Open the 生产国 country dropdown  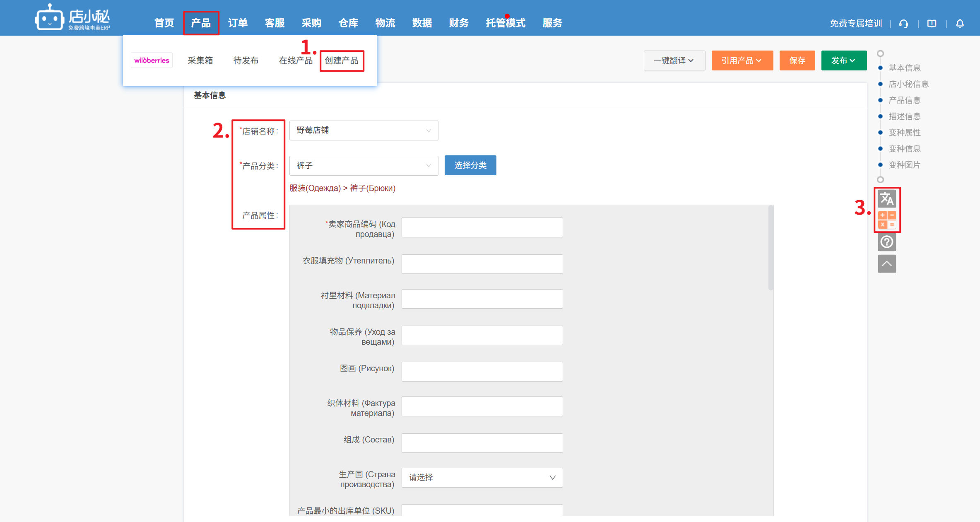pyautogui.click(x=482, y=478)
